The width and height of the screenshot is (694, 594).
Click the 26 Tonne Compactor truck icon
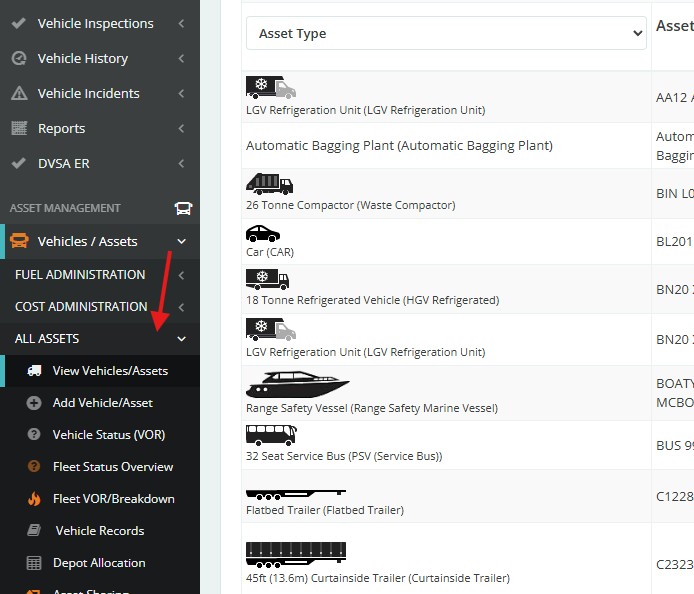tap(270, 184)
